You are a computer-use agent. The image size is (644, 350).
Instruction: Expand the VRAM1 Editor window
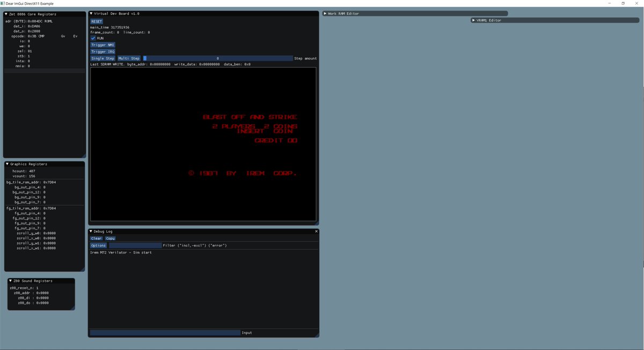474,20
